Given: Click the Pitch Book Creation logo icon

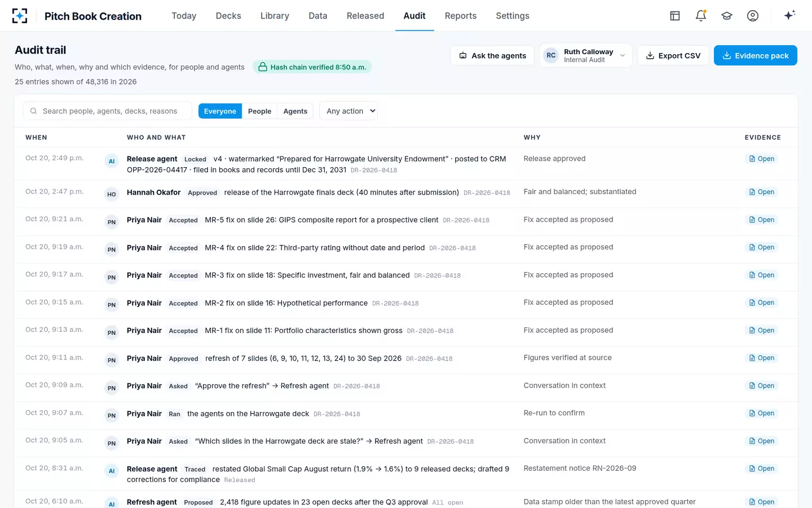Looking at the screenshot, I should [x=20, y=16].
